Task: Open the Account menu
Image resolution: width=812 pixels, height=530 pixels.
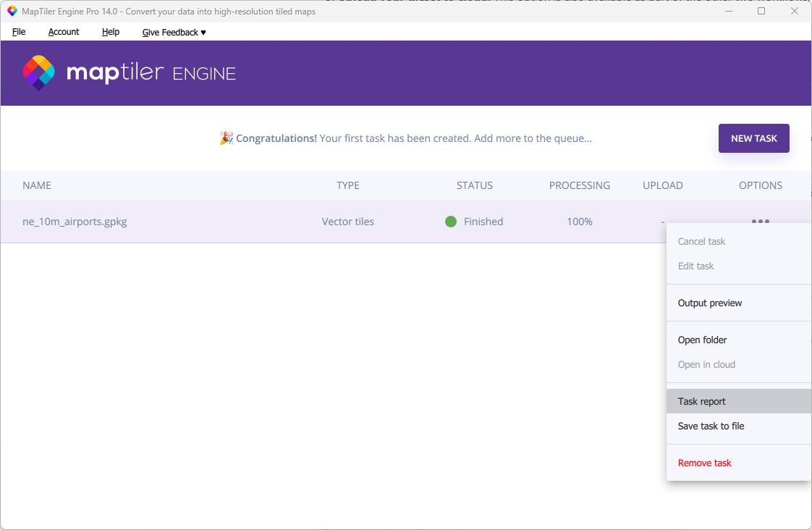Action: tap(64, 32)
